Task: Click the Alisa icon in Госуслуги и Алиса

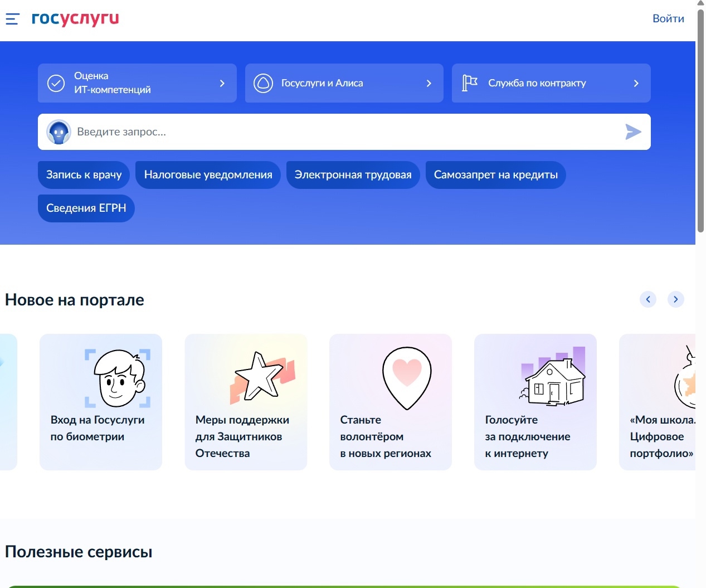Action: pos(263,83)
